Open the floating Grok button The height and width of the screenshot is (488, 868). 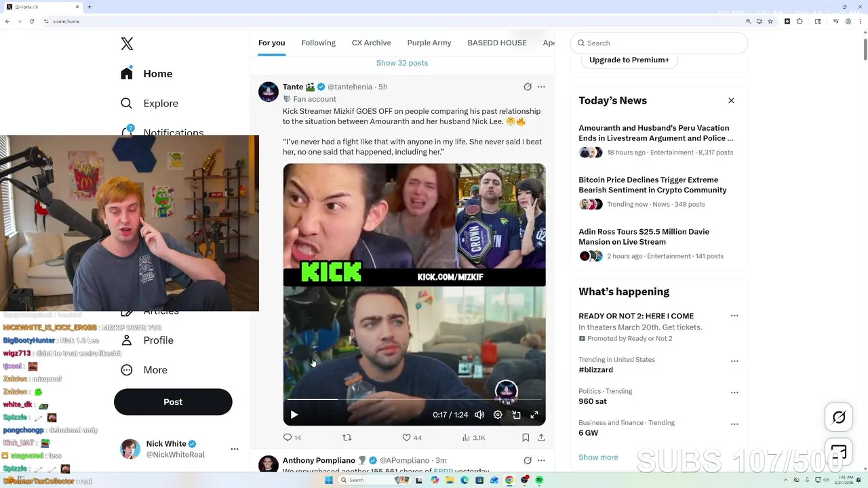click(839, 418)
